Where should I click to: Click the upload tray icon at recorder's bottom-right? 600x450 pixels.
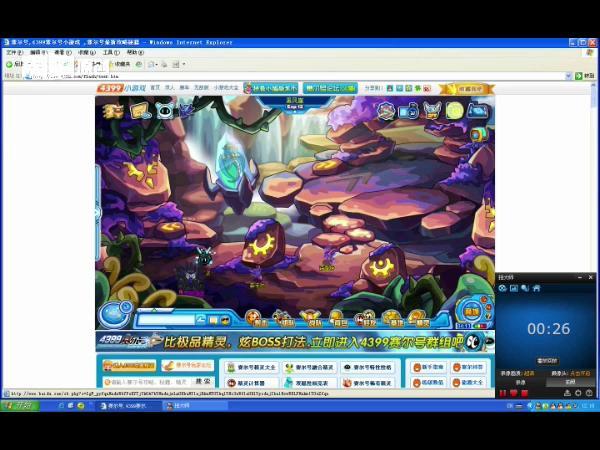(x=567, y=393)
